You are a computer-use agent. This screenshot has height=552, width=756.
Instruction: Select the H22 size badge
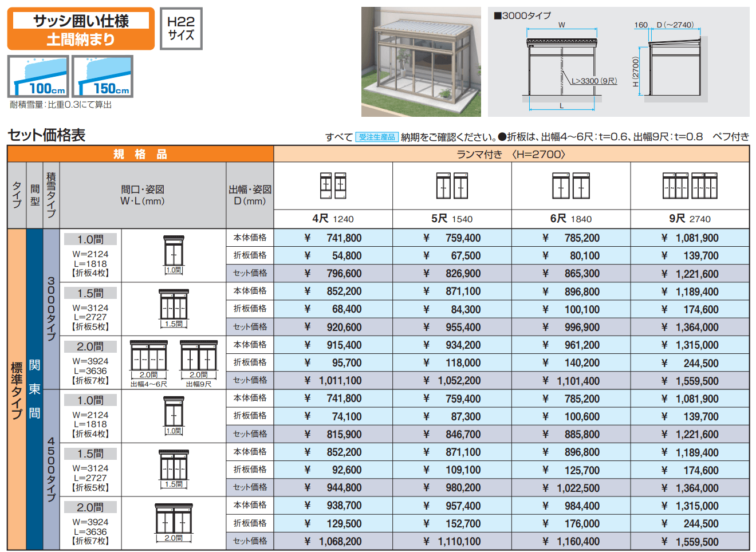(x=181, y=28)
